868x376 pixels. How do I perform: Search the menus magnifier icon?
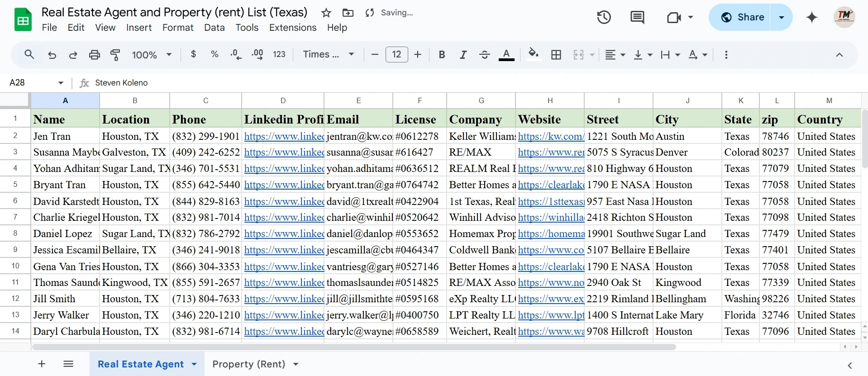pos(29,55)
